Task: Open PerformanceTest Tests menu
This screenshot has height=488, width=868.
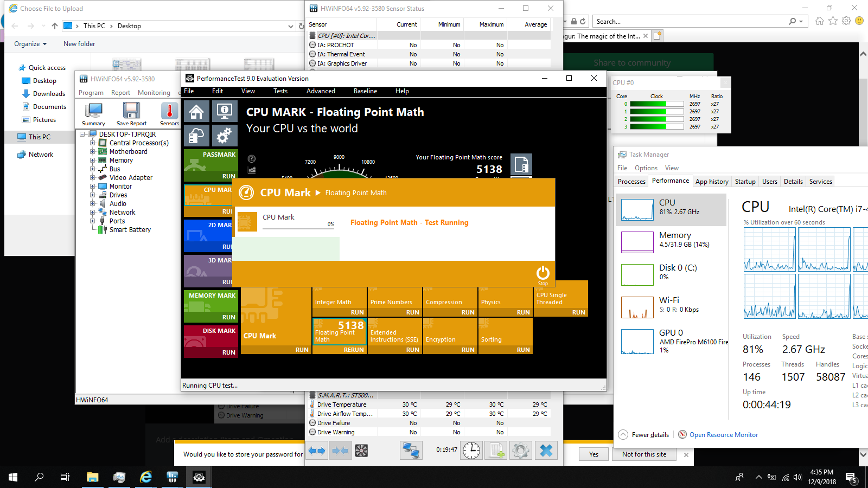Action: pyautogui.click(x=280, y=91)
